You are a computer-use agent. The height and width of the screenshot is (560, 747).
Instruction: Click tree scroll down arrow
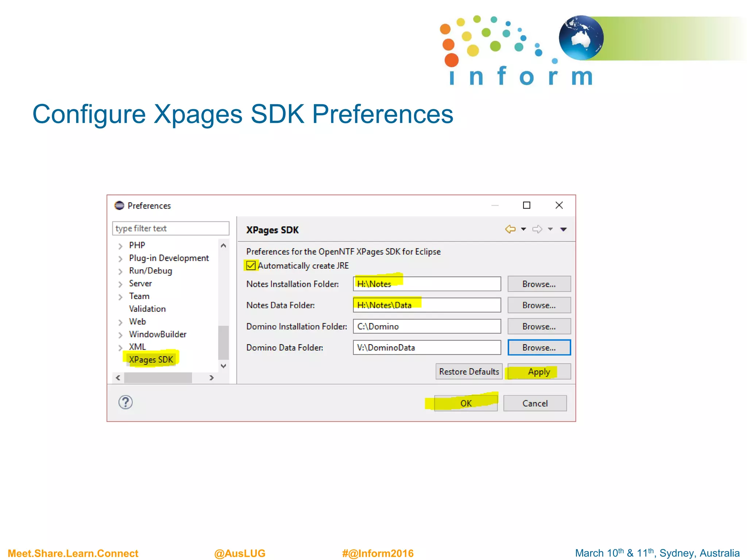(224, 366)
